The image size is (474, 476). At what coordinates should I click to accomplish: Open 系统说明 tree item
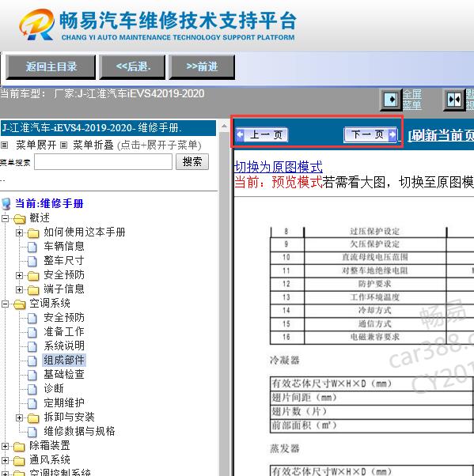pyautogui.click(x=64, y=346)
